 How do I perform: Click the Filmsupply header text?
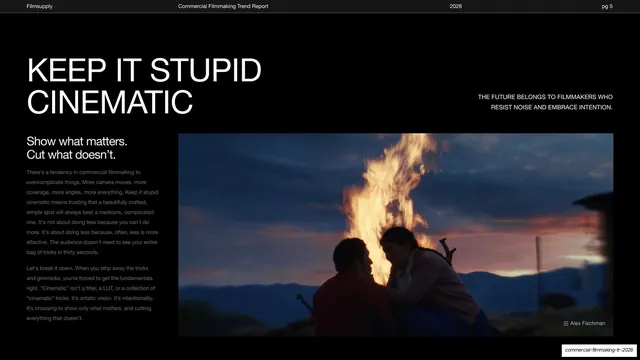pos(40,6)
